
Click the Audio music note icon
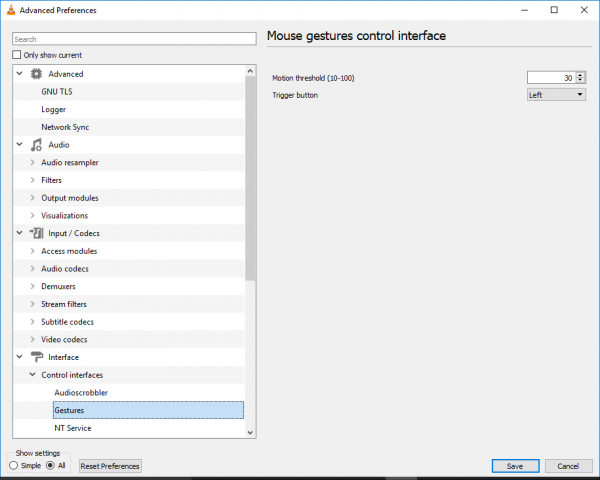coord(37,145)
